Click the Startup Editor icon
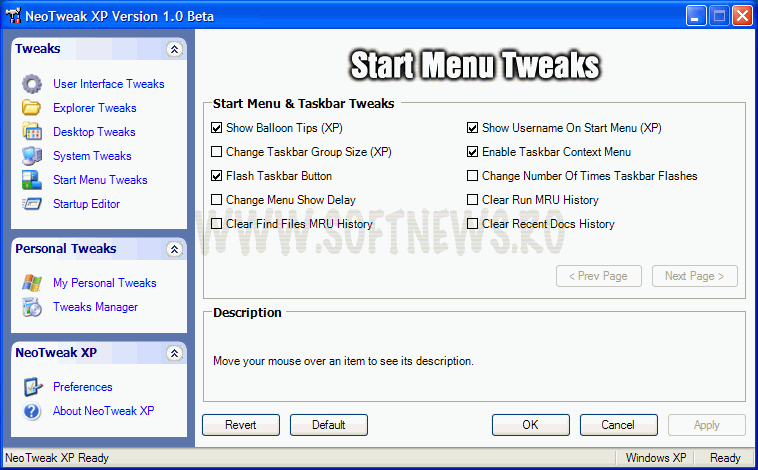The image size is (758, 470). tap(32, 204)
